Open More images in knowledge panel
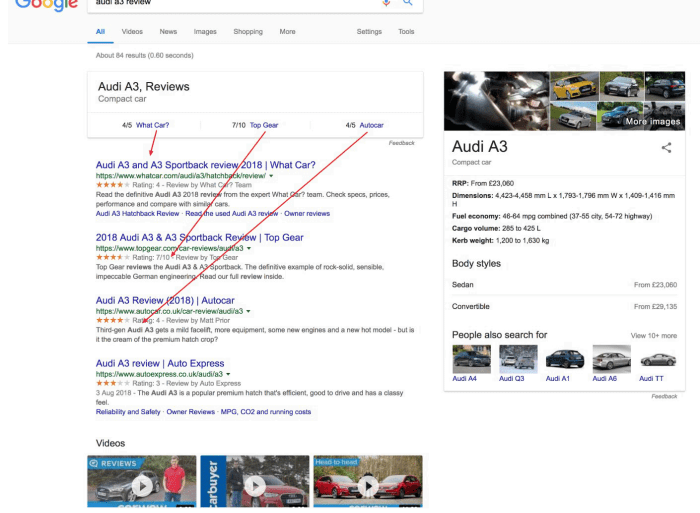Viewport: 700px width, 513px height. click(x=653, y=121)
